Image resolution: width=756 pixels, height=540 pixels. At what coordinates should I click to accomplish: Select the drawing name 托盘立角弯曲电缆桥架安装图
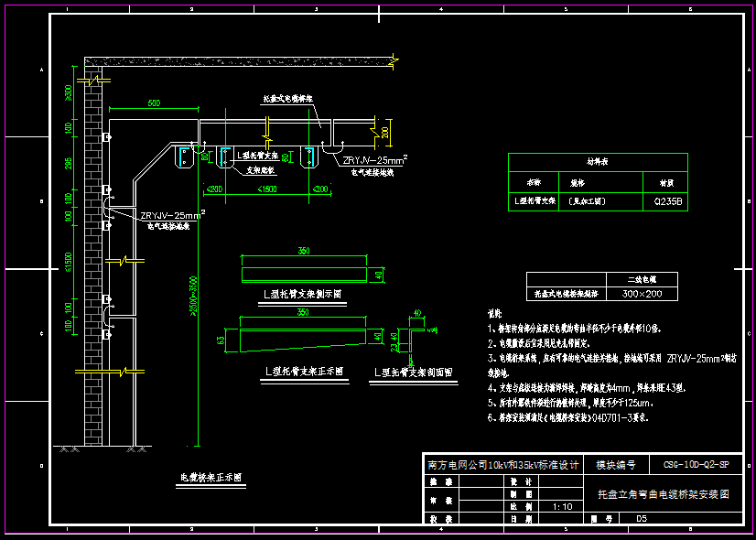[664, 494]
